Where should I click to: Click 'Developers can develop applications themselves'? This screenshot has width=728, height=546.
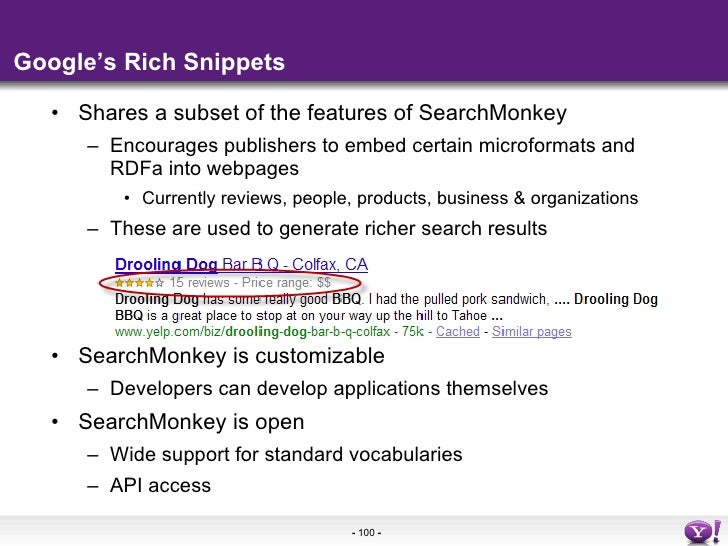(x=329, y=388)
